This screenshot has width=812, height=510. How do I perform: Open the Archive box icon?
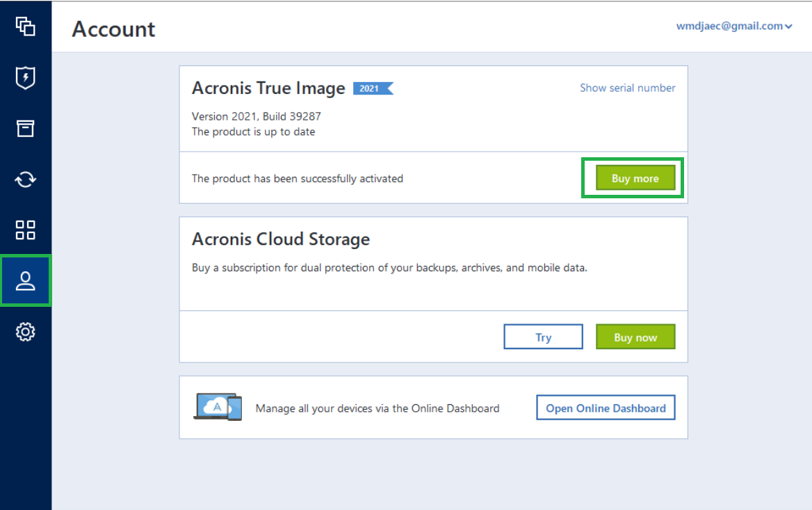pyautogui.click(x=26, y=128)
